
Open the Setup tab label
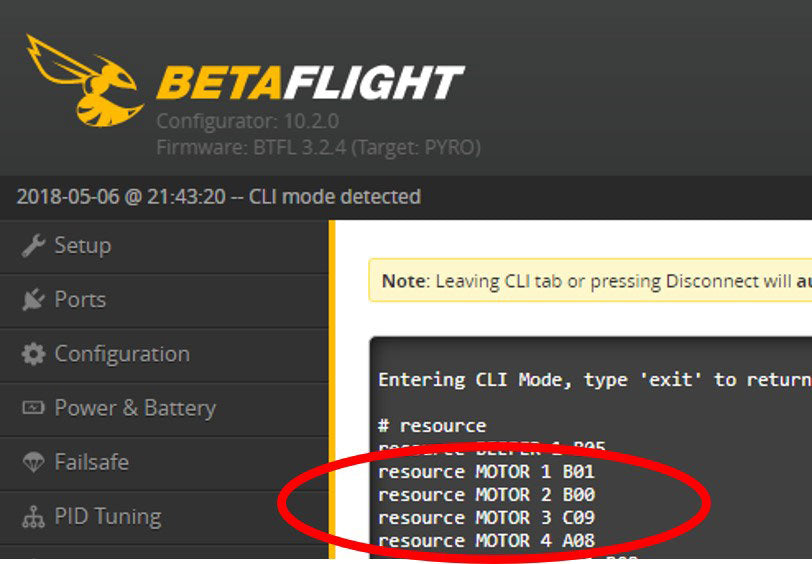coord(82,246)
